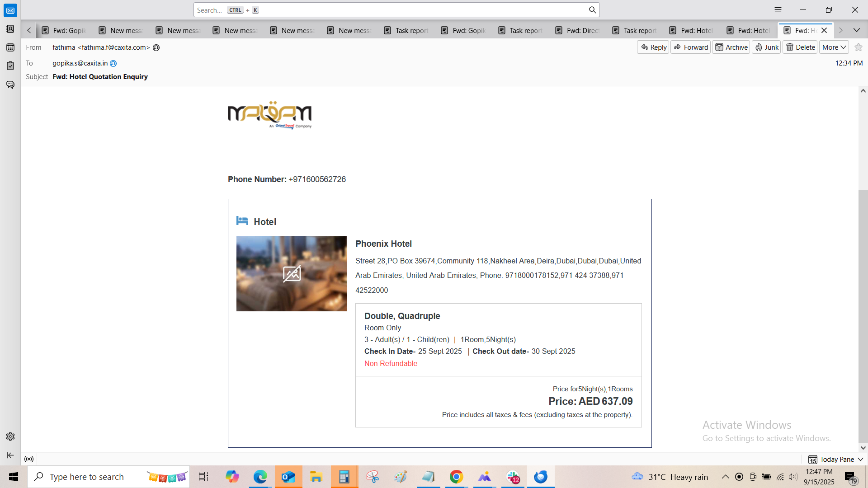
Task: Collapse the spaces toolbar arrow icon
Action: coord(10,455)
